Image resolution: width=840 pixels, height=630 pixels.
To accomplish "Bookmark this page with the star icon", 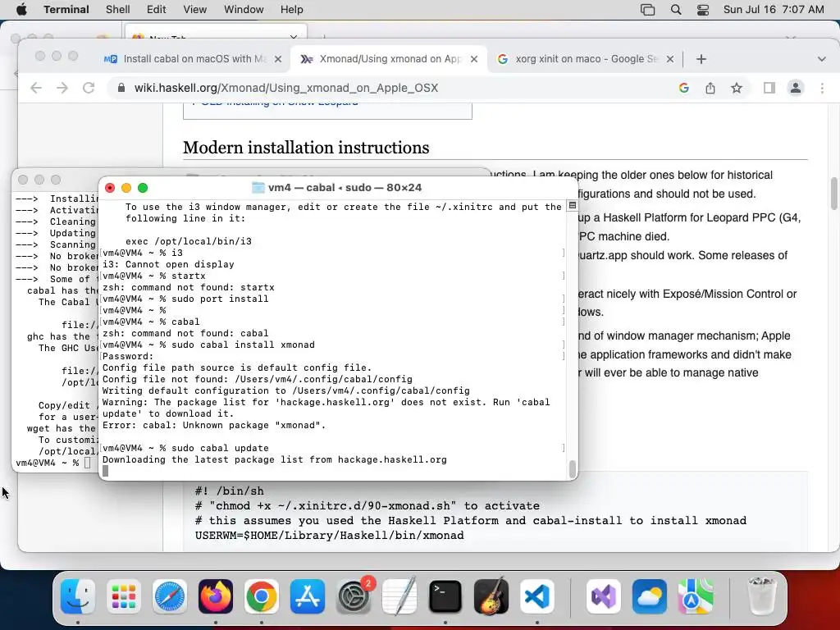I will 737,88.
